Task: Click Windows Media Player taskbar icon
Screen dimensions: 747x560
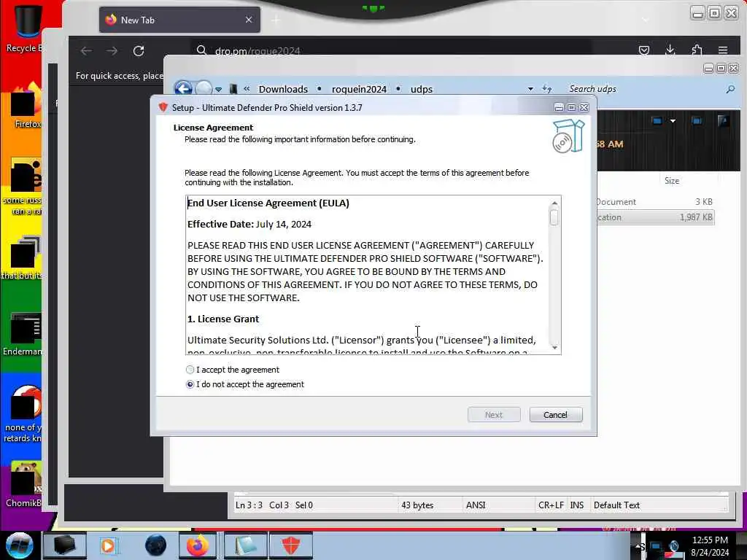Action: tap(109, 545)
